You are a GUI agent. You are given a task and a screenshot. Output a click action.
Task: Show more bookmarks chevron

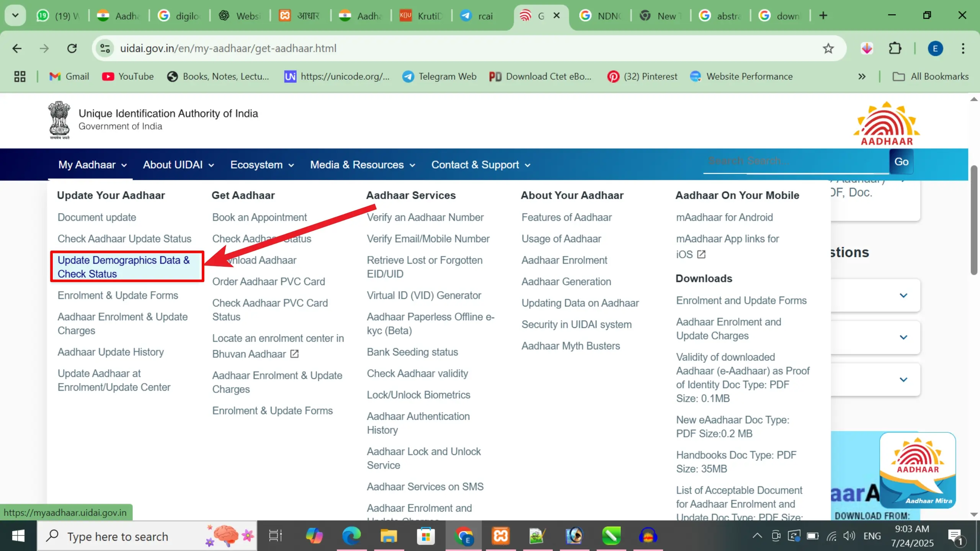pos(862,77)
